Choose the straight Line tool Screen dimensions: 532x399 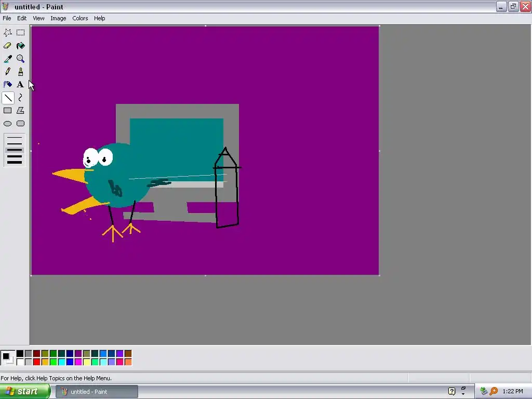pos(7,98)
